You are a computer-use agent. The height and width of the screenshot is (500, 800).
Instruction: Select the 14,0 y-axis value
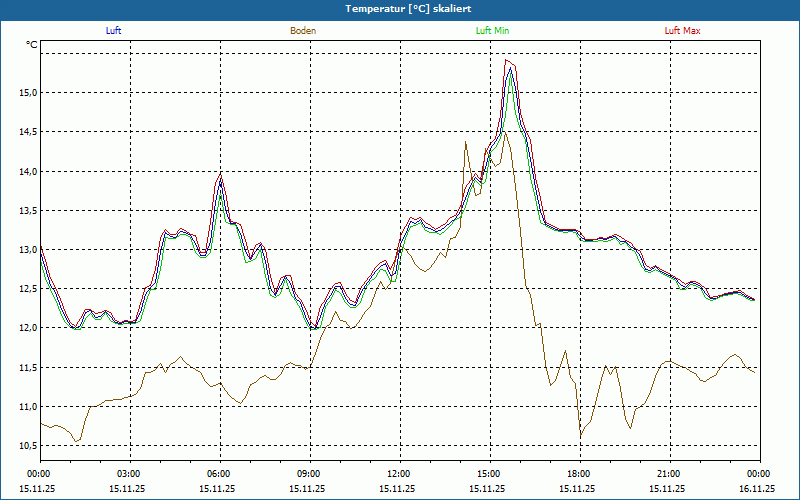(26, 172)
